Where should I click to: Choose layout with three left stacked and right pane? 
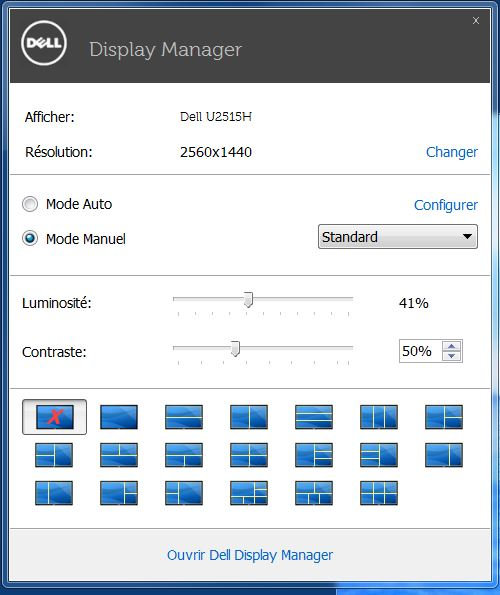(x=379, y=455)
